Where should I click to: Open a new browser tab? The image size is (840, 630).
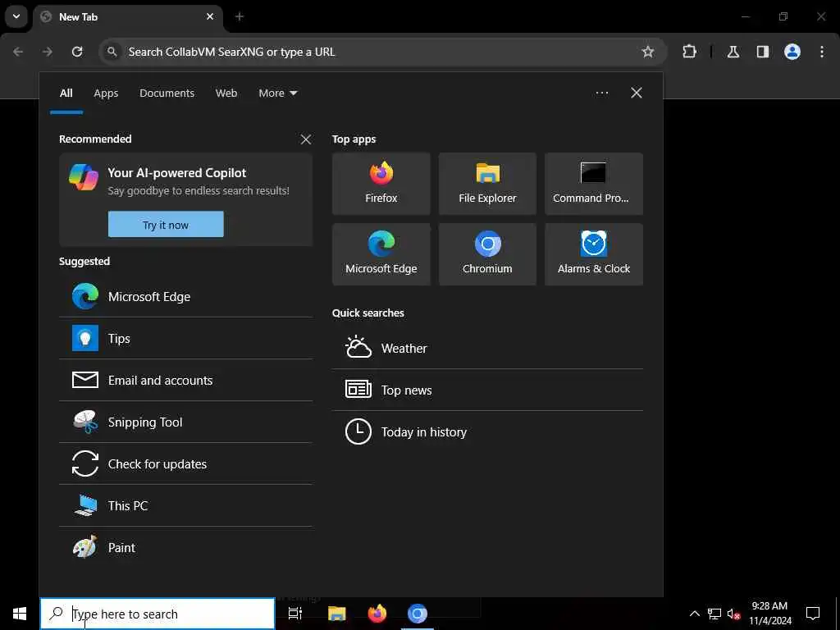[240, 16]
